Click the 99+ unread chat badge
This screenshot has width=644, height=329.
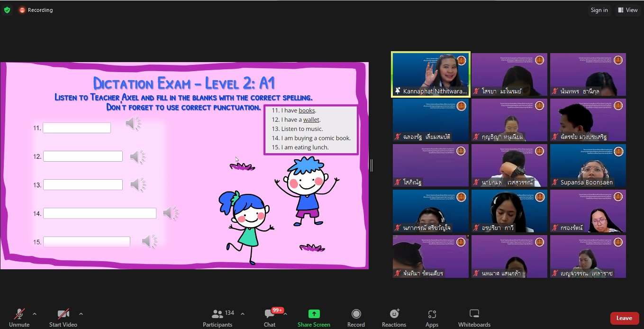[277, 310]
